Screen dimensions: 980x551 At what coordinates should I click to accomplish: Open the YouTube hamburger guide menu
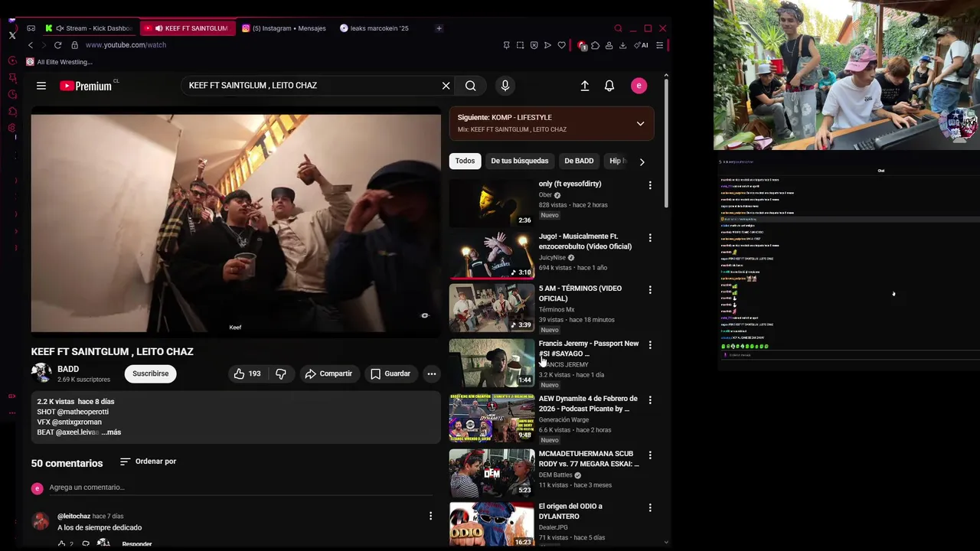(41, 86)
